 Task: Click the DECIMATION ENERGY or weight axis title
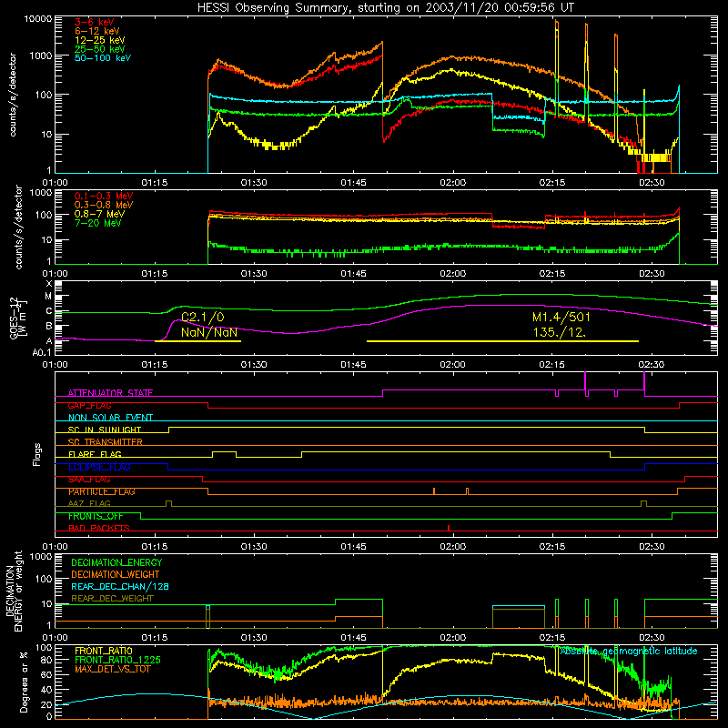(x=14, y=591)
